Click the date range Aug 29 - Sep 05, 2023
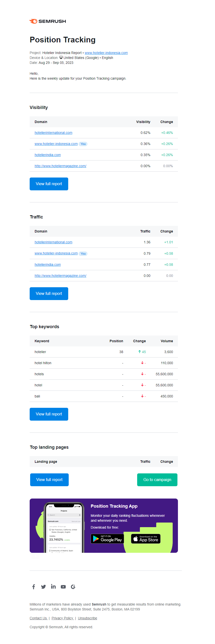The height and width of the screenshot is (644, 215). [x=56, y=63]
